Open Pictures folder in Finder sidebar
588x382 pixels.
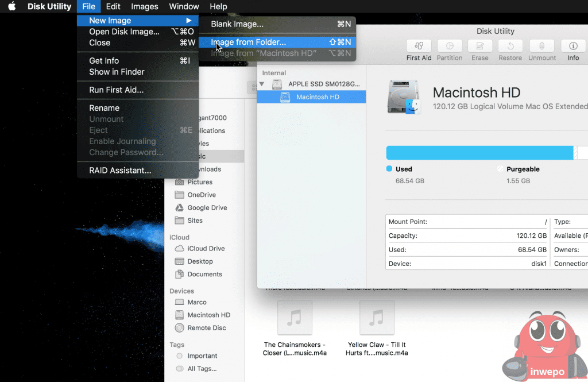click(x=204, y=182)
